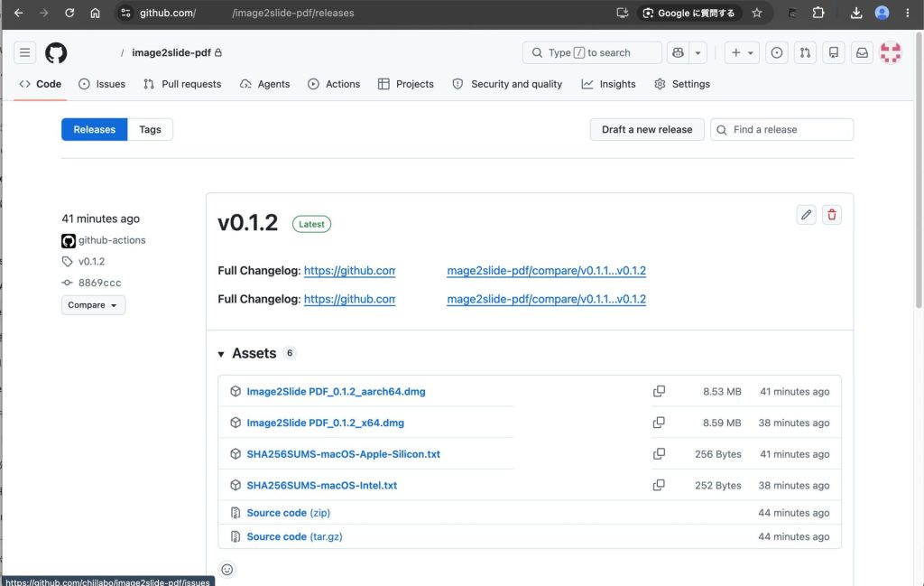This screenshot has width=924, height=586.
Task: Open the browser extensions puzzle icon
Action: [x=818, y=13]
